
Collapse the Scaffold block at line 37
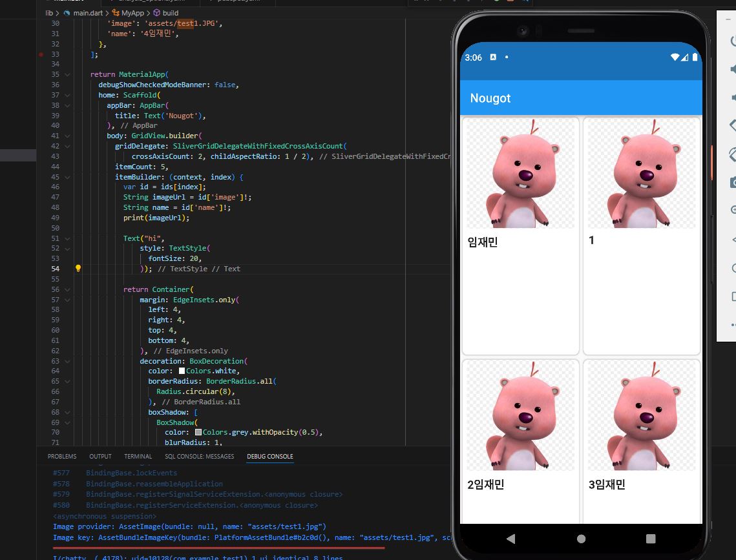point(68,95)
